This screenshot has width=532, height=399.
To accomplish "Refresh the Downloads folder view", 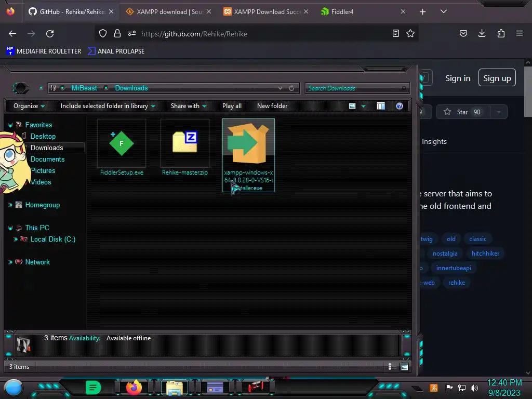I will 291,88.
